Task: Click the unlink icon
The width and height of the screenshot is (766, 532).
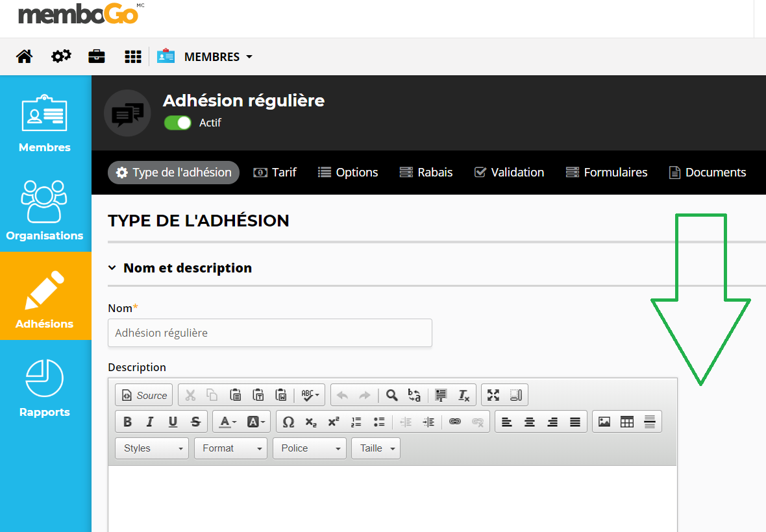Action: point(478,422)
